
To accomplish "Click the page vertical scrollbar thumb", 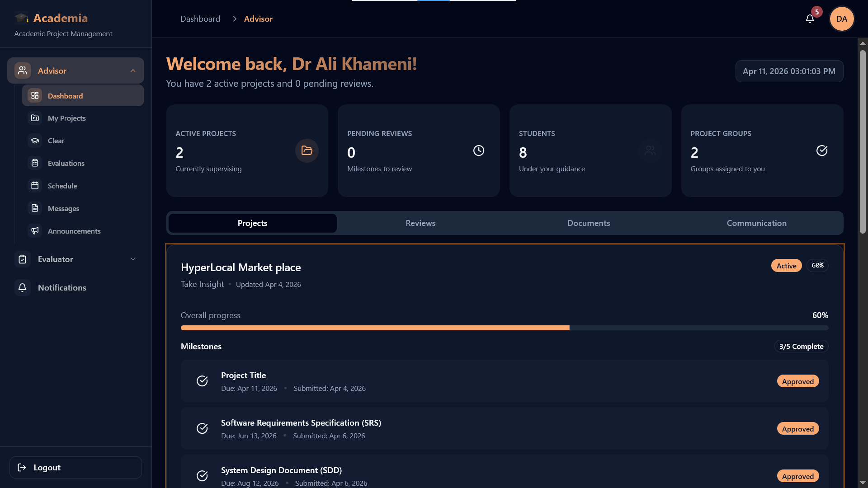I will coord(863,142).
